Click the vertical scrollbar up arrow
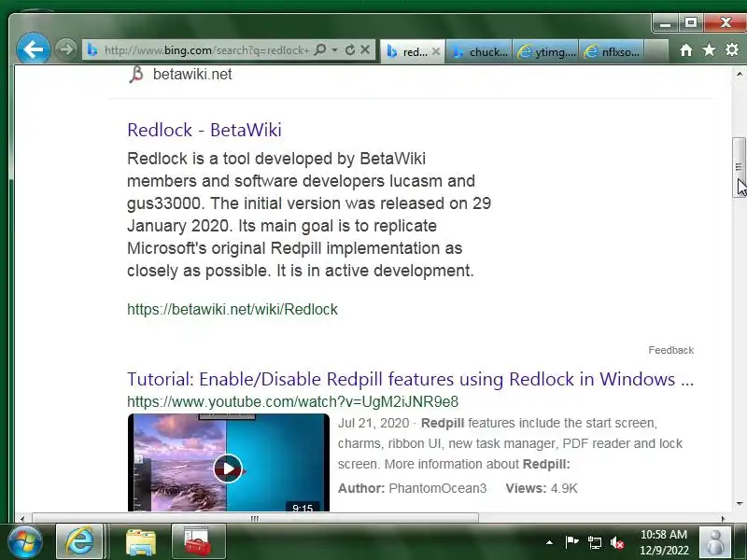 coord(739,74)
